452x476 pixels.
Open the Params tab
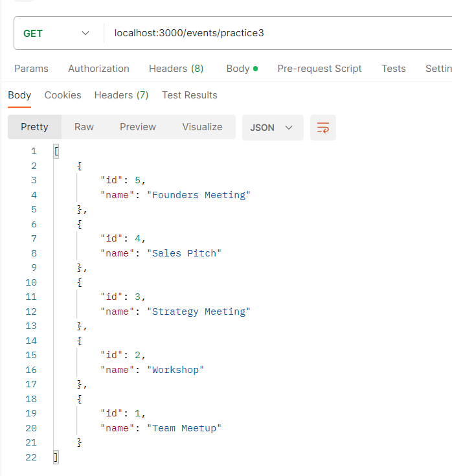[x=31, y=69]
